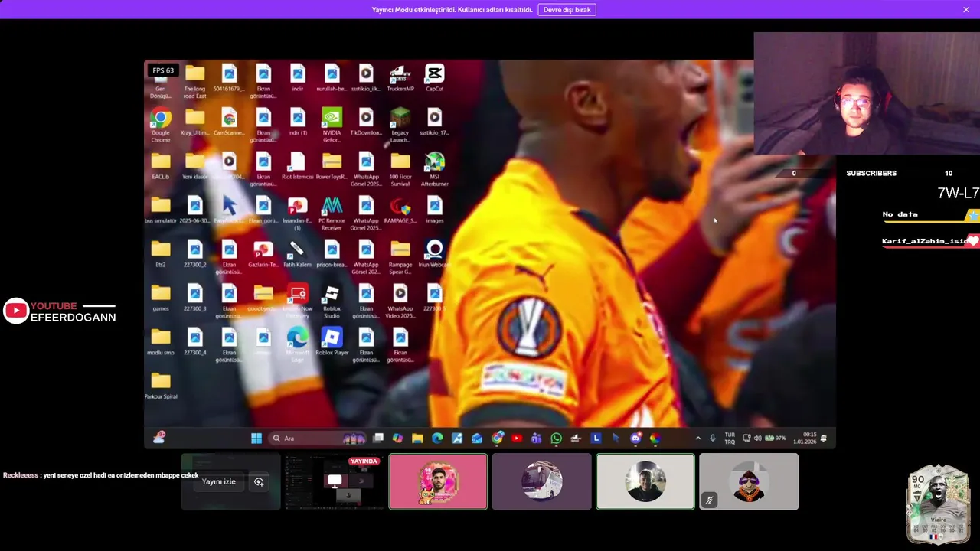Open Discord from the taskbar

pyautogui.click(x=635, y=438)
